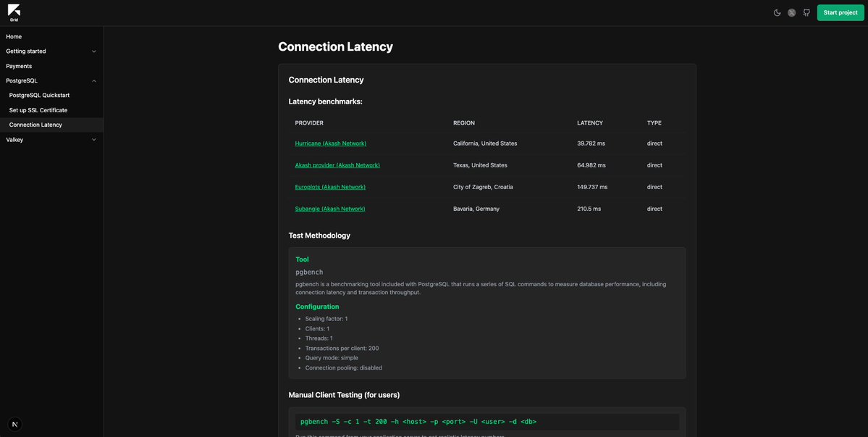This screenshot has height=437, width=868.
Task: Click the REGION column header
Action: click(464, 123)
